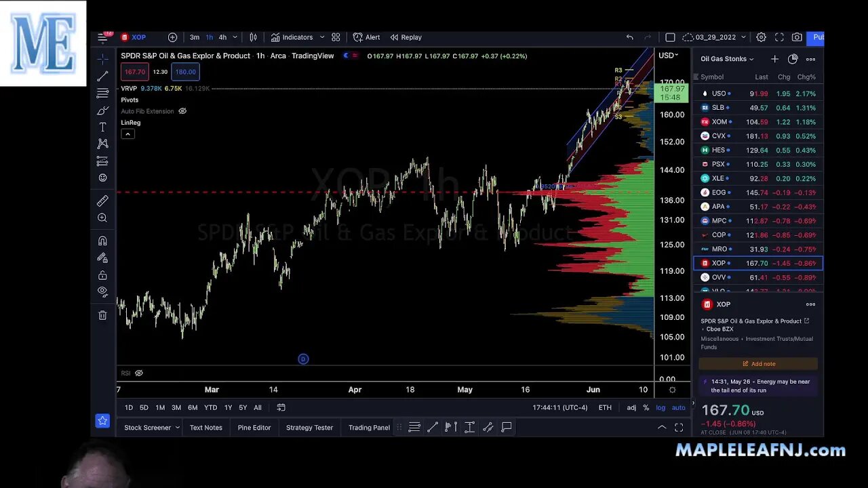Open the chart patterns tool
868x488 pixels.
coord(102,144)
